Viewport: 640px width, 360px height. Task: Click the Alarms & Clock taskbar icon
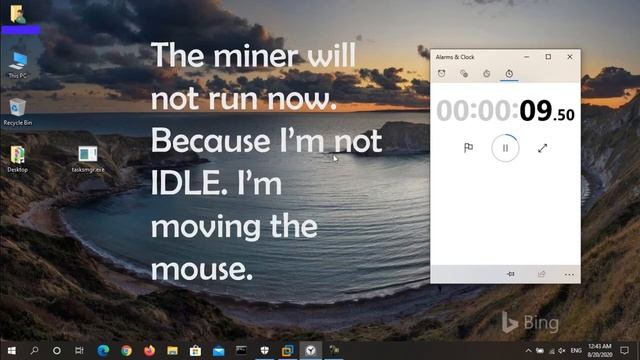311,351
